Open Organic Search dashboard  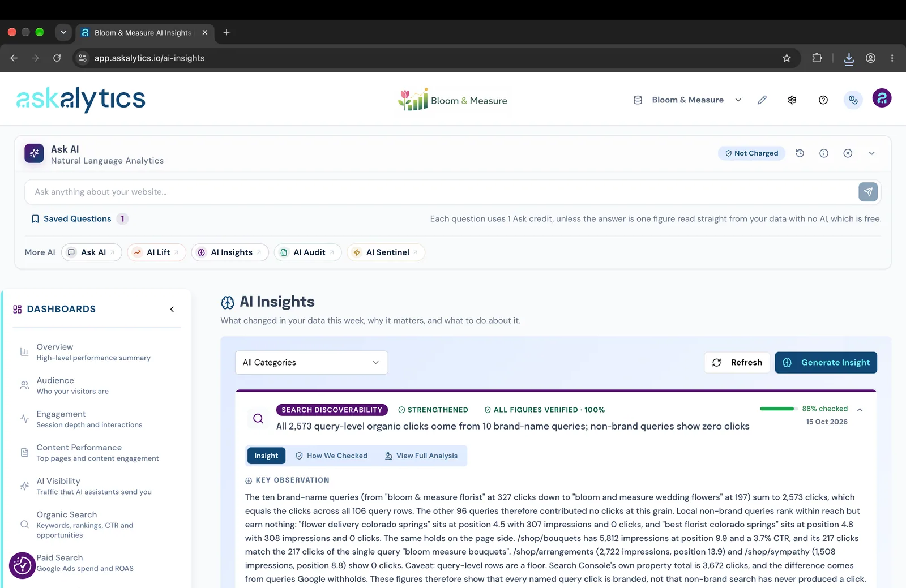click(x=96, y=525)
